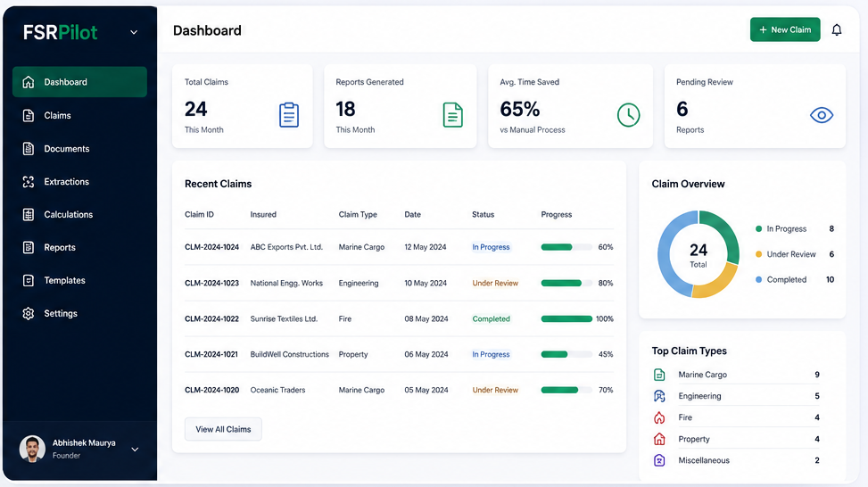This screenshot has height=487, width=868.
Task: Click In Progress status for ABC Exports
Action: point(491,247)
